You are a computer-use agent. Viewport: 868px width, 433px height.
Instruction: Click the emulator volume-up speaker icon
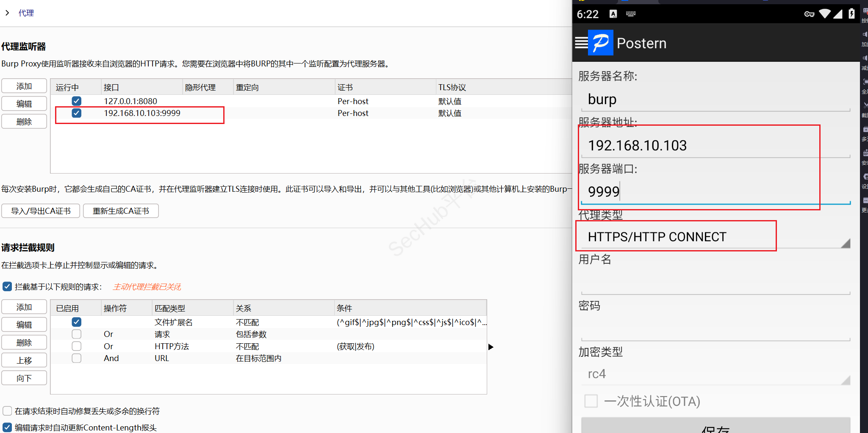click(x=865, y=34)
